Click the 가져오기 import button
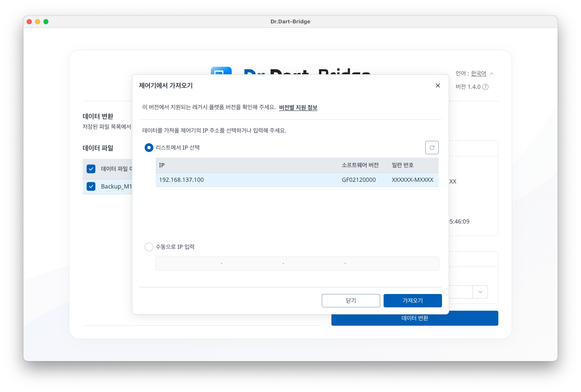The image size is (581, 392). (x=412, y=301)
